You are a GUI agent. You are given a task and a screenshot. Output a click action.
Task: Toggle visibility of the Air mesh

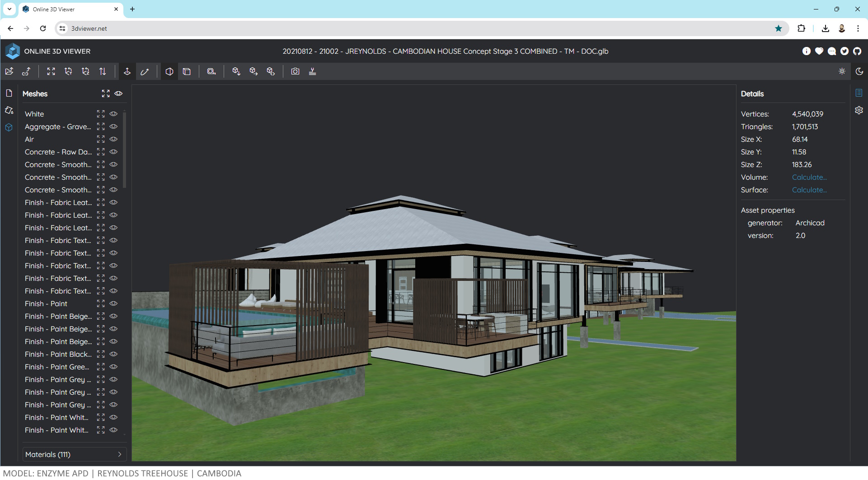(x=114, y=139)
